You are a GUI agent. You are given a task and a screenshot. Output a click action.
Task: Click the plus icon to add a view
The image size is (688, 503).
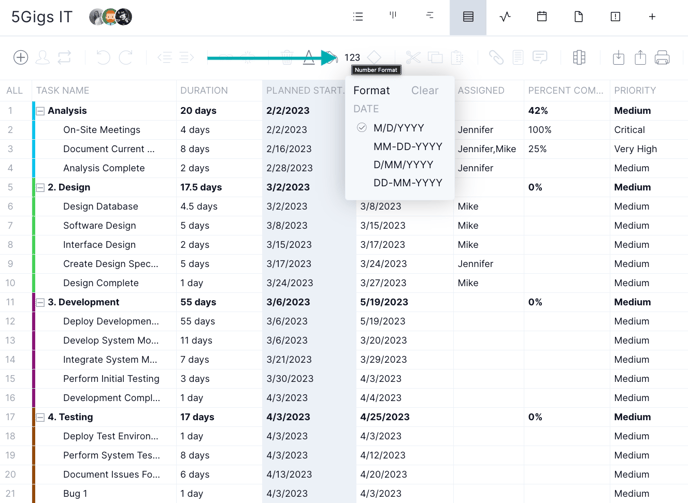click(x=652, y=17)
